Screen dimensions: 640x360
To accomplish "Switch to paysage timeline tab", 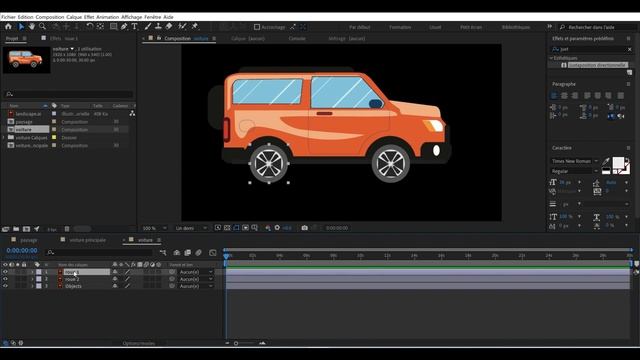I will [x=29, y=240].
